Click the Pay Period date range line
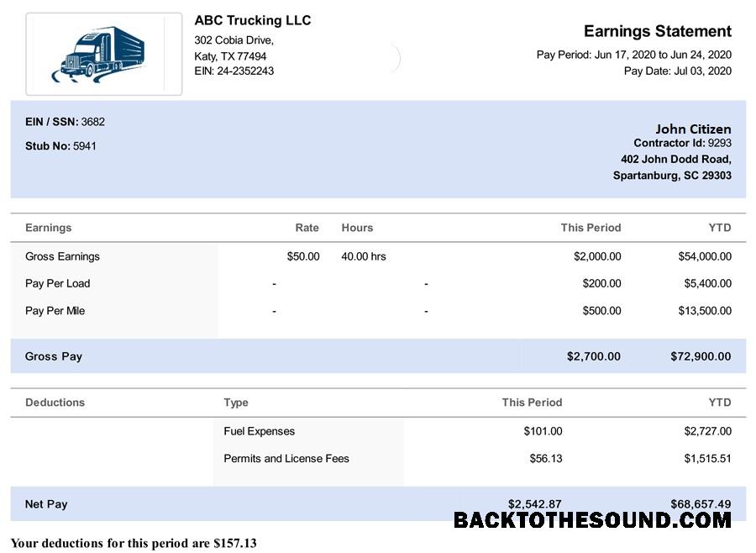Image resolution: width=756 pixels, height=553 pixels. tap(634, 55)
